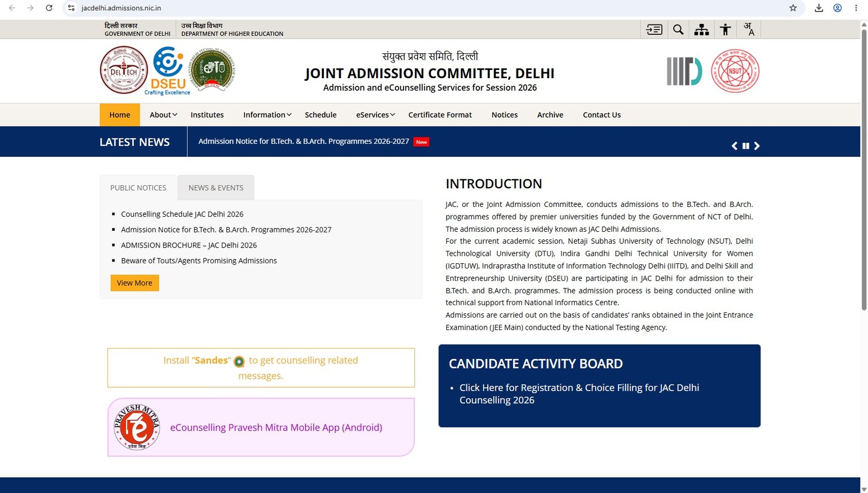Open ADMISSION BROCHURE – JAC Delhi 2026
The height and width of the screenshot is (493, 868).
click(x=189, y=245)
